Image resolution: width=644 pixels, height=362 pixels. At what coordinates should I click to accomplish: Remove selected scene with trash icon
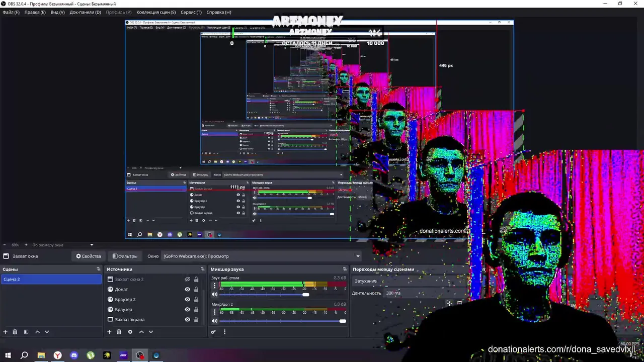[x=15, y=332]
